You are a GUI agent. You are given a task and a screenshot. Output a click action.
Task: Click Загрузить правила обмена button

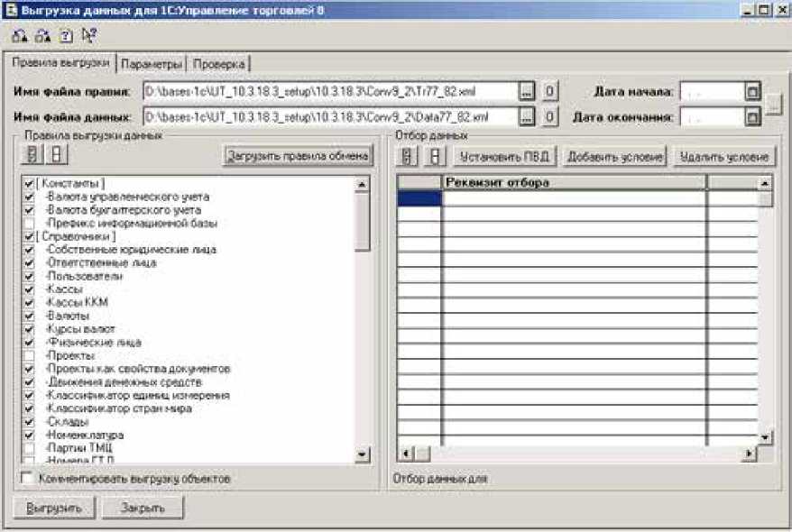[298, 155]
